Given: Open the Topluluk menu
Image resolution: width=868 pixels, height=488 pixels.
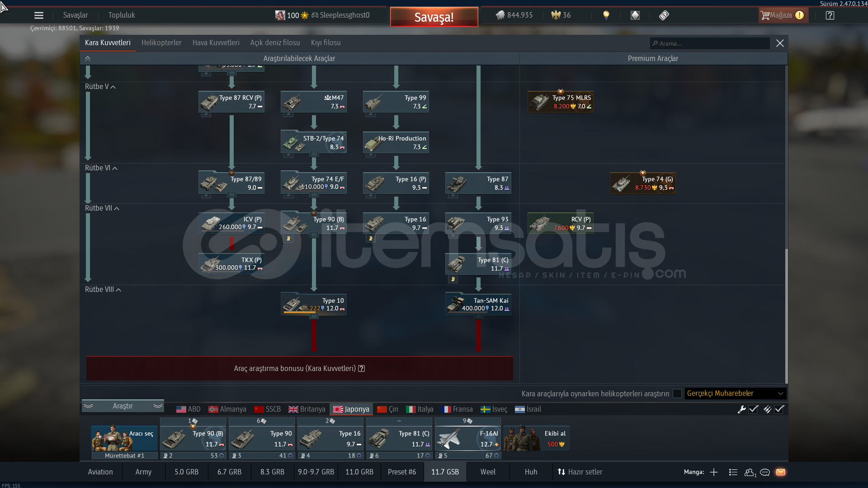Looking at the screenshot, I should (x=122, y=15).
